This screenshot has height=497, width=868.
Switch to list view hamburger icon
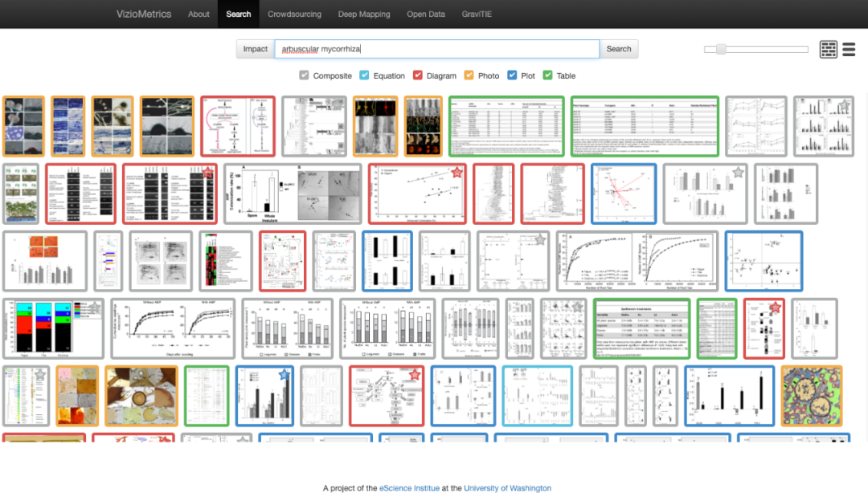tap(849, 49)
